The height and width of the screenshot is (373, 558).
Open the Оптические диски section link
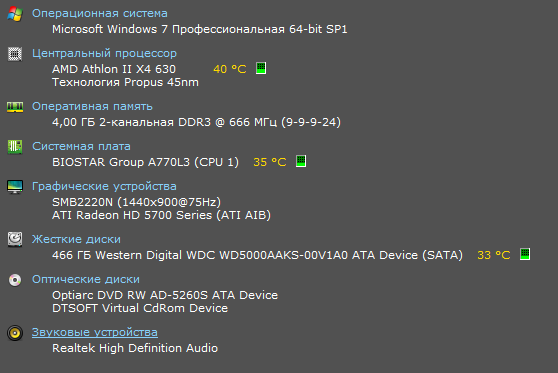pyautogui.click(x=86, y=279)
